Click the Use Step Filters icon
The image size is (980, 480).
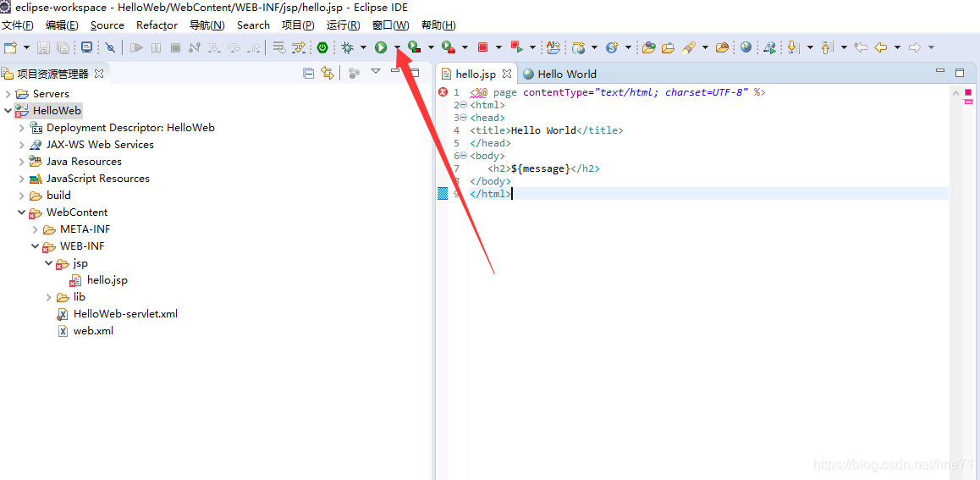coord(300,47)
